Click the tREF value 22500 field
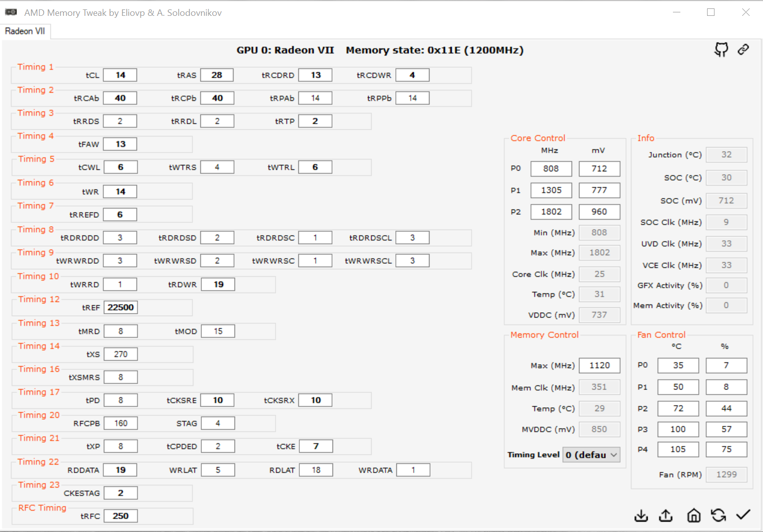Image resolution: width=763 pixels, height=532 pixels. (121, 307)
